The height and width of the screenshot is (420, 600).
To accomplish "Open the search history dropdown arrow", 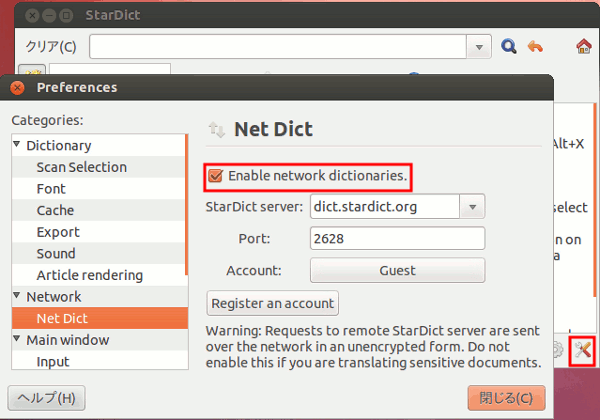I will (479, 46).
